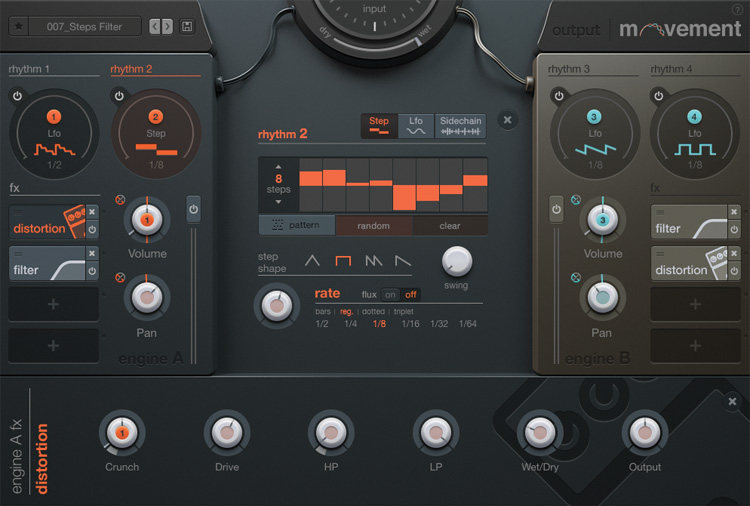The width and height of the screenshot is (750, 506).
Task: Open the help question mark icon
Action: [737, 9]
